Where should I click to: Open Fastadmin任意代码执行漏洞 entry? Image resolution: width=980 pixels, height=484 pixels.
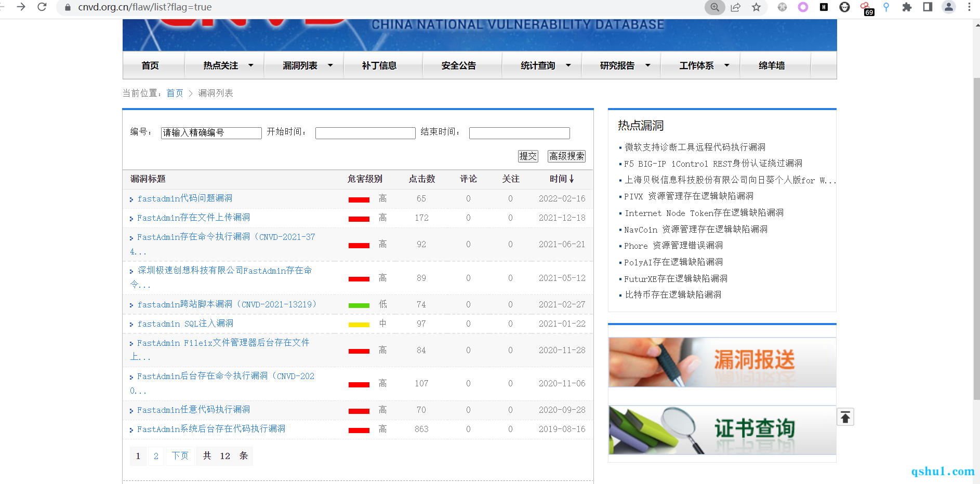point(193,410)
